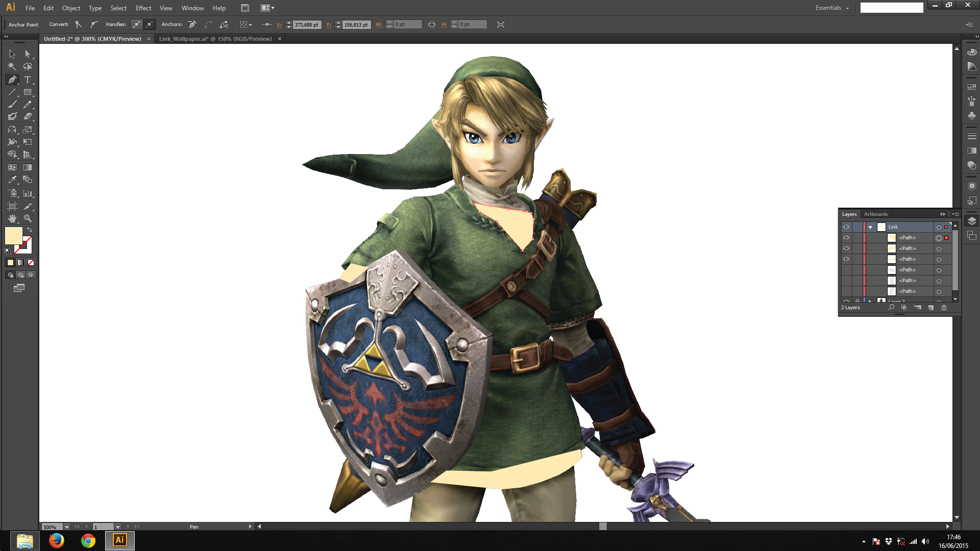This screenshot has width=980, height=551.
Task: Choose the Eraser tool
Action: [28, 117]
